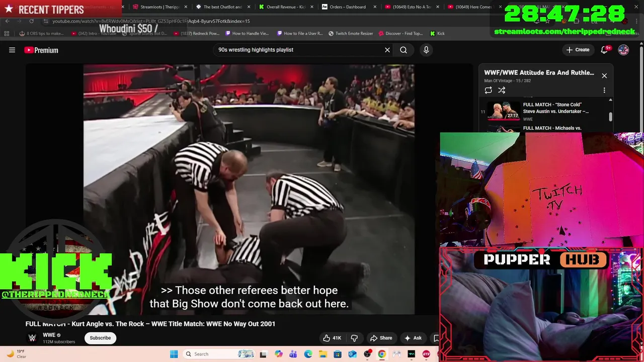Open the playlist title heading
The width and height of the screenshot is (644, 362).
(x=539, y=72)
